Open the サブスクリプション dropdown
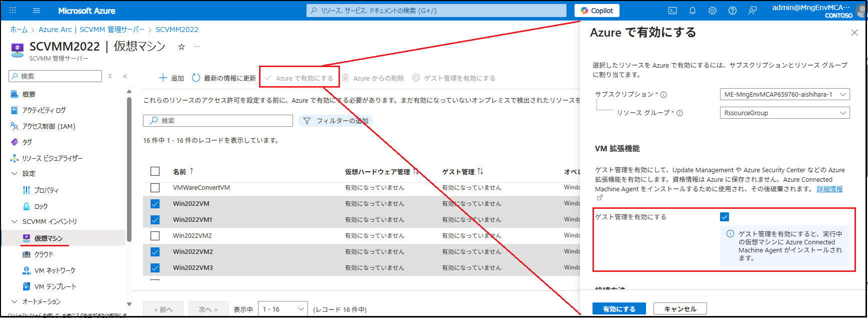Viewport: 868px width, 318px height. point(784,94)
